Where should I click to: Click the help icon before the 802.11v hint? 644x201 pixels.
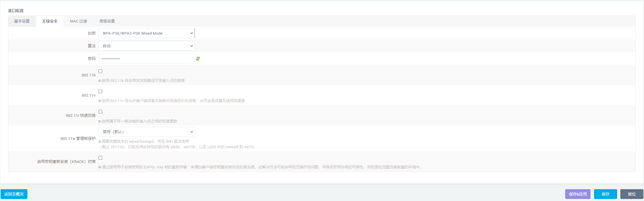click(x=100, y=101)
